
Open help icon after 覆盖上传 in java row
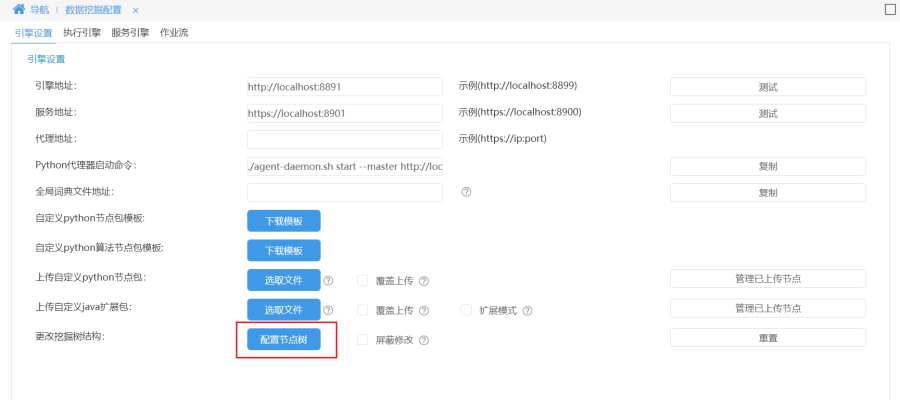[424, 310]
